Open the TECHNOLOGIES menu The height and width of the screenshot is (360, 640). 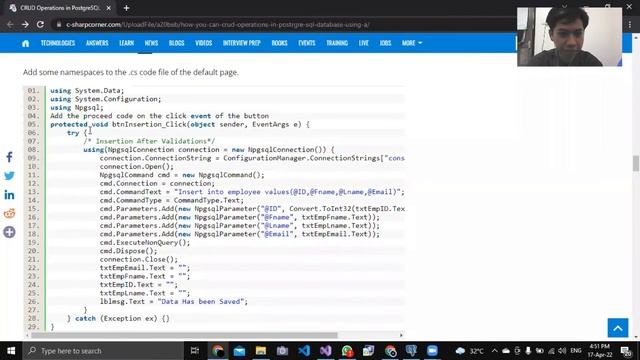pyautogui.click(x=58, y=43)
